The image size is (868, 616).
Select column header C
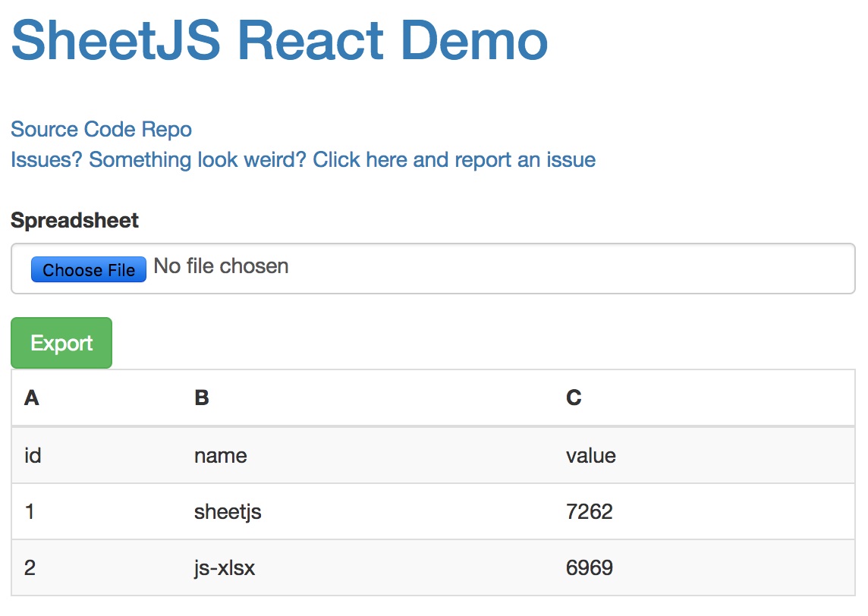point(574,398)
